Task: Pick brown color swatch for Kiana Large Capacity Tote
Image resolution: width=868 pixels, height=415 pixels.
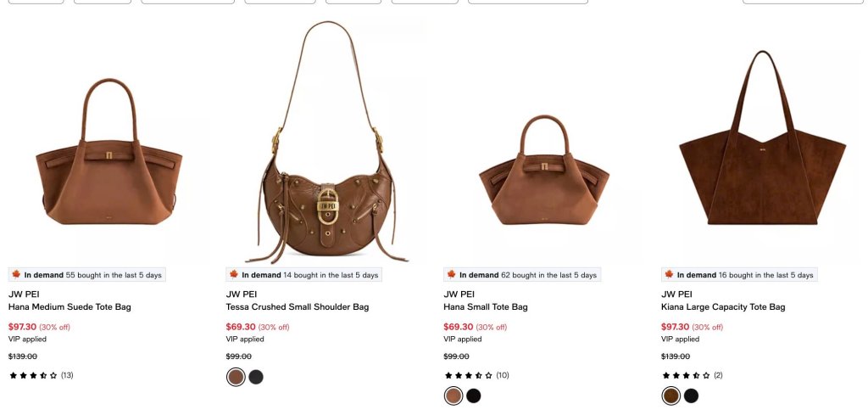Action: (671, 395)
